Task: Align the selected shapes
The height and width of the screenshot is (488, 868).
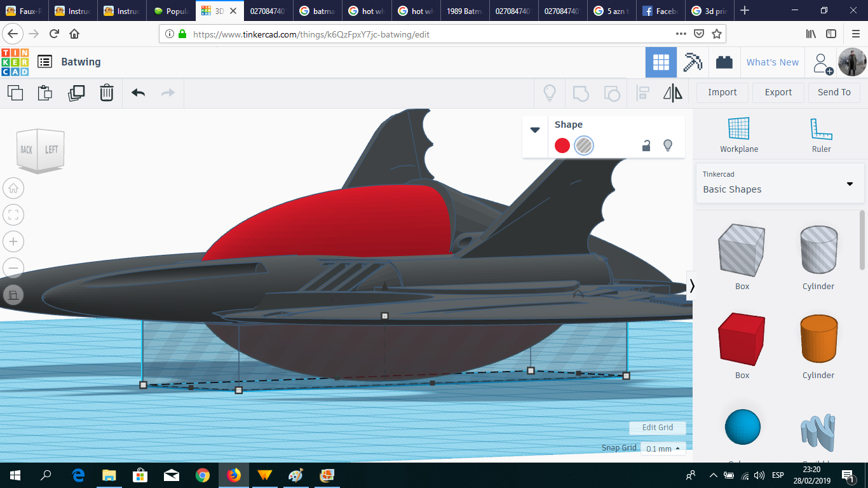Action: click(642, 93)
